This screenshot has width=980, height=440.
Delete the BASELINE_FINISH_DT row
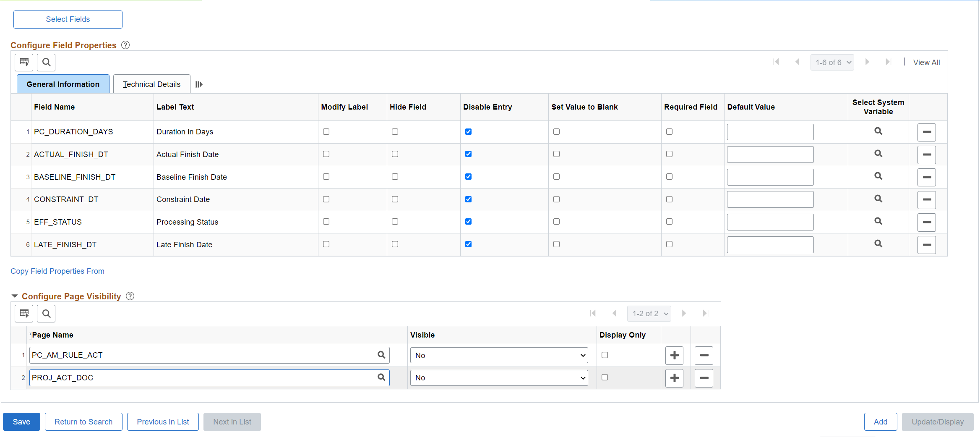coord(926,177)
